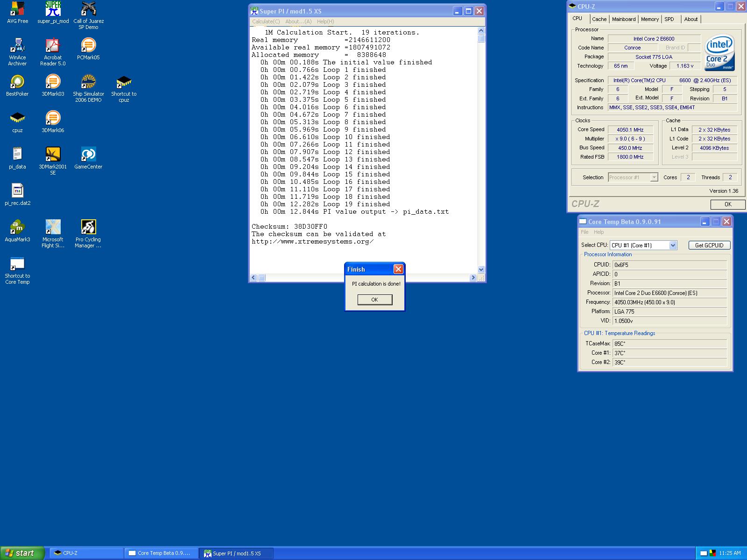Open the Windows start menu

[x=22, y=553]
